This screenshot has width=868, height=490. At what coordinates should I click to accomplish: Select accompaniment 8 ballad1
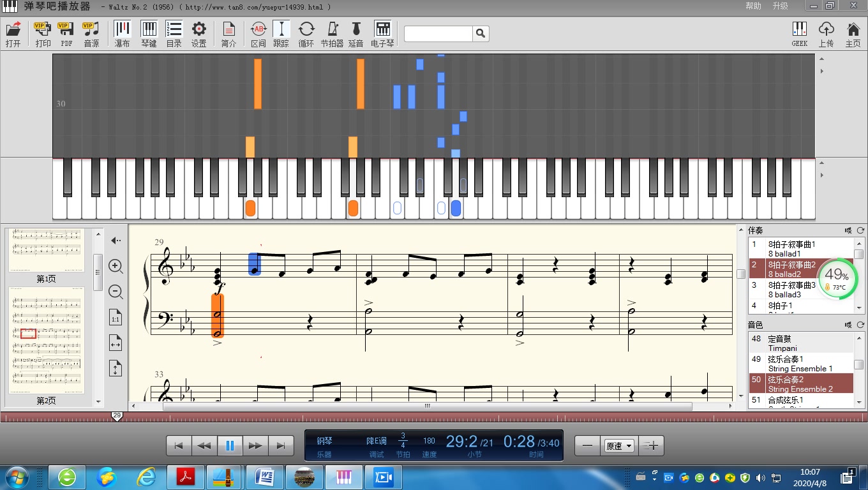[801, 249]
